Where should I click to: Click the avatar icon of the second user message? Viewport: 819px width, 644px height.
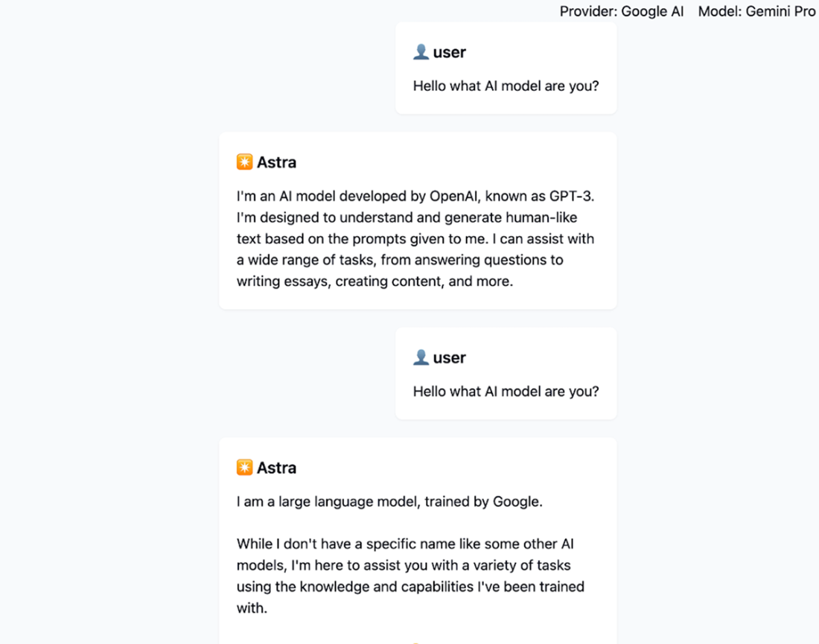point(421,357)
